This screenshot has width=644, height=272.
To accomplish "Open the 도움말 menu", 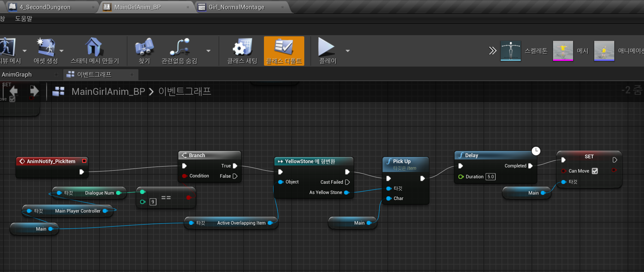I will click(x=23, y=19).
